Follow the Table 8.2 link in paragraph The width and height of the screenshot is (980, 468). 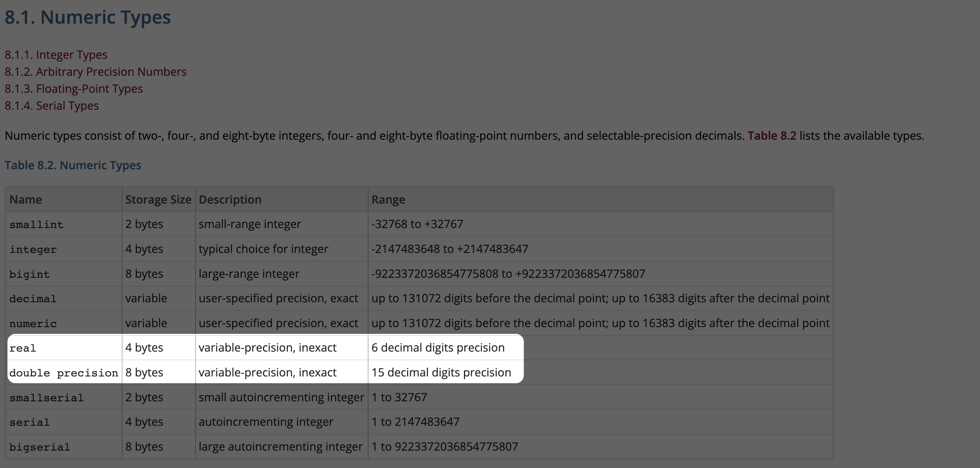pos(772,135)
